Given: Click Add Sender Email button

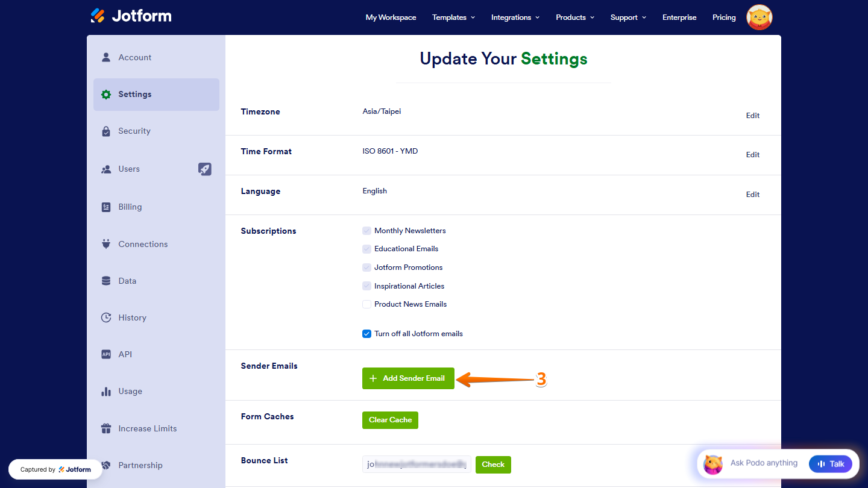Looking at the screenshot, I should (408, 378).
